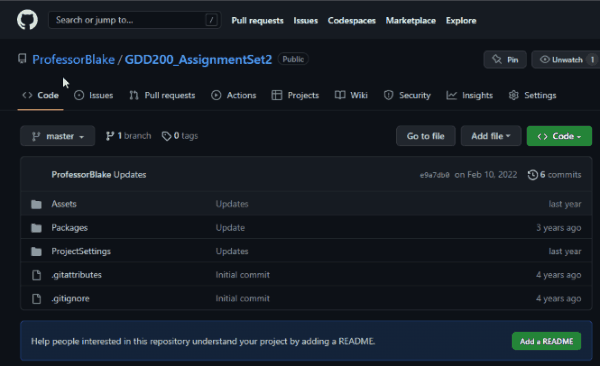Switch to the repository Pull requests tab
Viewport: 600px width, 366px height.
[162, 95]
